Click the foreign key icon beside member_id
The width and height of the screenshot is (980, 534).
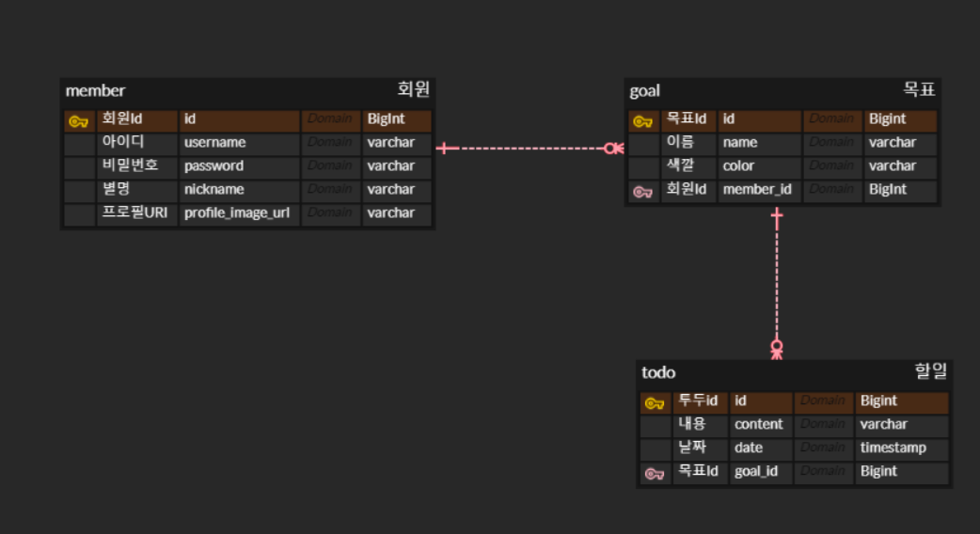click(x=643, y=192)
